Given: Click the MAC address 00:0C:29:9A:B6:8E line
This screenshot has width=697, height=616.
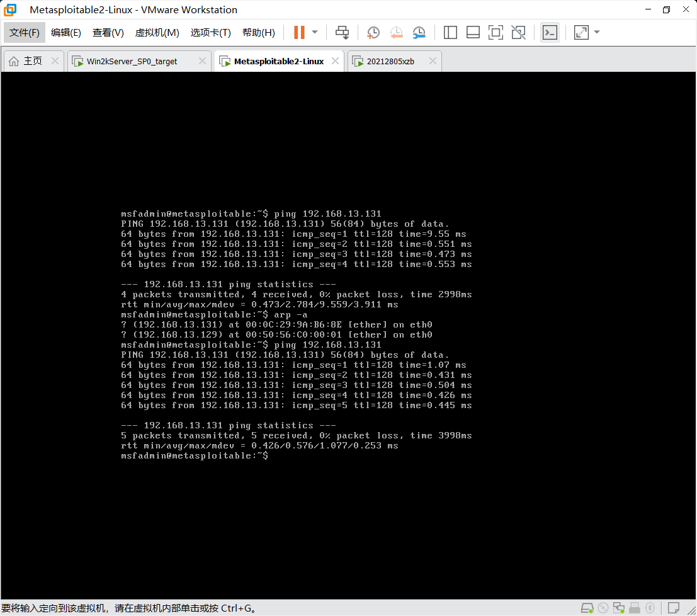Looking at the screenshot, I should point(276,324).
